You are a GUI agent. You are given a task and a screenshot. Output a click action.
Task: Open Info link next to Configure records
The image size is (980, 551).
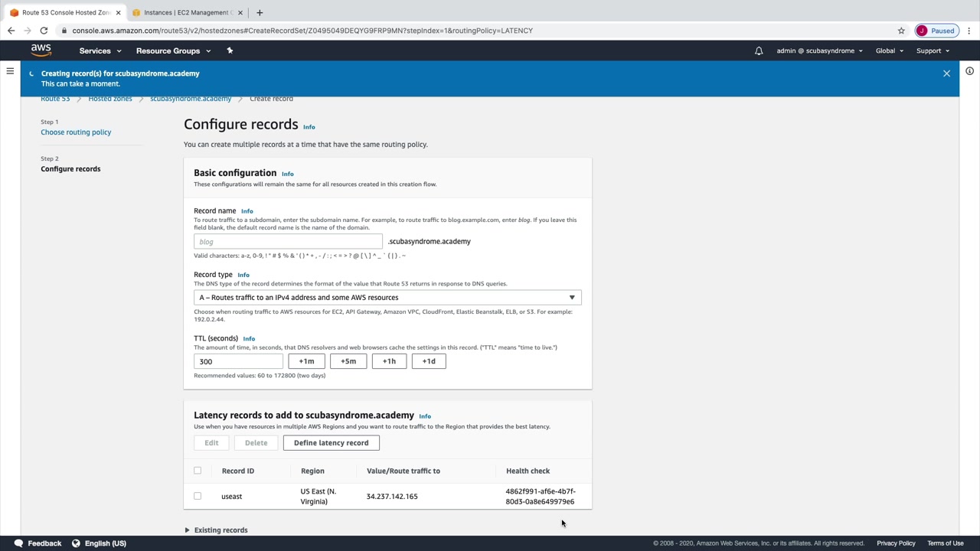coord(309,127)
